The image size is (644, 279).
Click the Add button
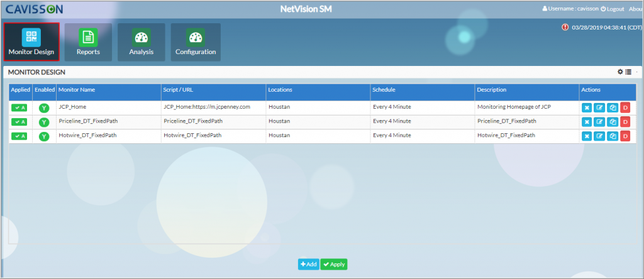point(308,265)
